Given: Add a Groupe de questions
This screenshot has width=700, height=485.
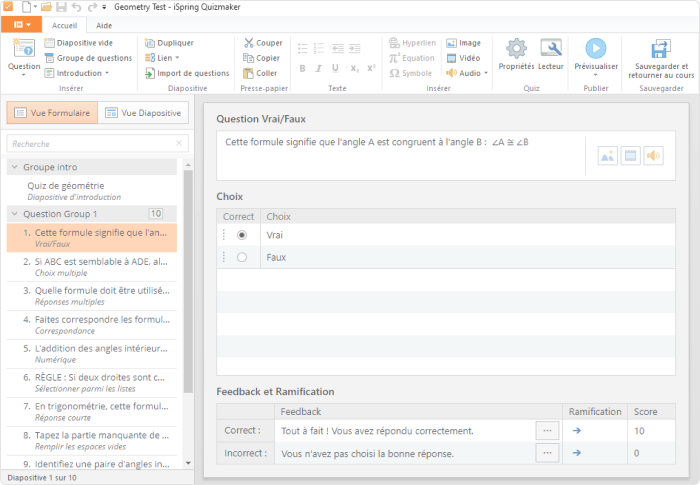Looking at the screenshot, I should [x=88, y=58].
